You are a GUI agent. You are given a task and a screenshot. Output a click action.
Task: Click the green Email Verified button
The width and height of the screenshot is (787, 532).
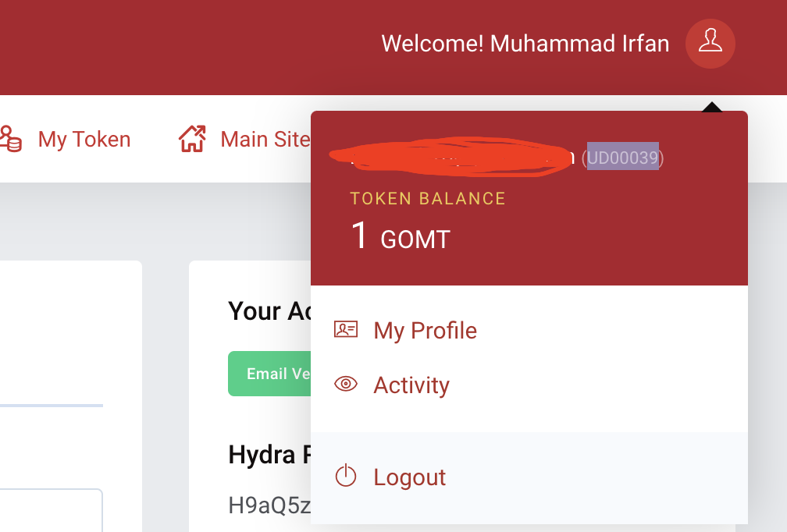[270, 374]
